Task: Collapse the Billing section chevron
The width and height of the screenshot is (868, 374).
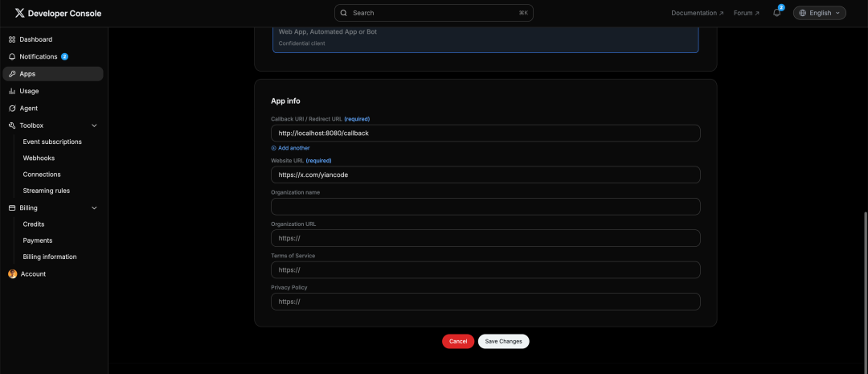Action: (x=94, y=208)
